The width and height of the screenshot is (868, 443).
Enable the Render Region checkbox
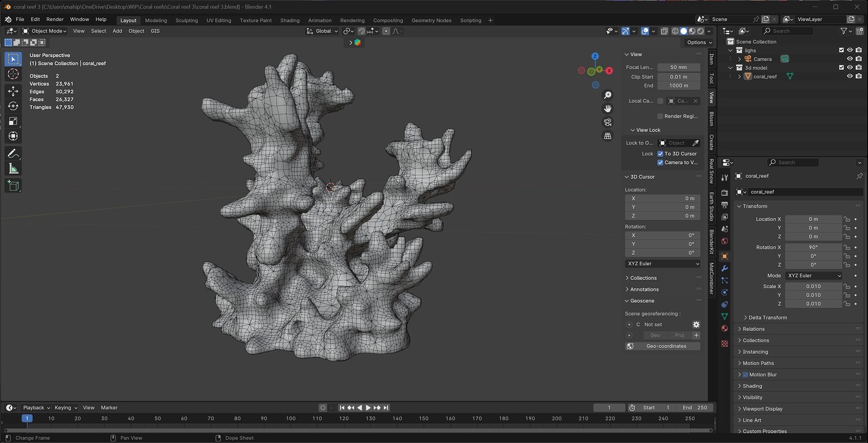tap(660, 116)
